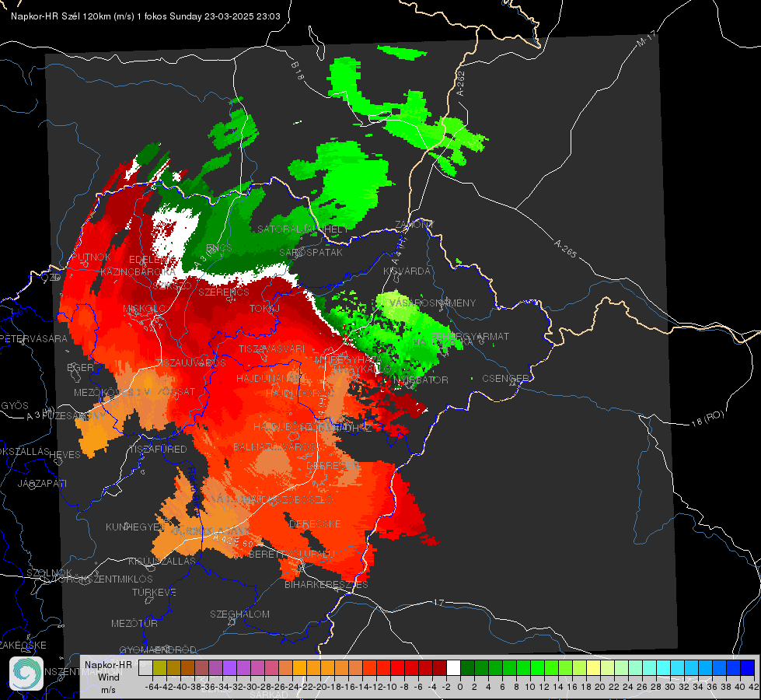Click the 'EGER' city label
Screen dimensions: 761x700
[80, 368]
